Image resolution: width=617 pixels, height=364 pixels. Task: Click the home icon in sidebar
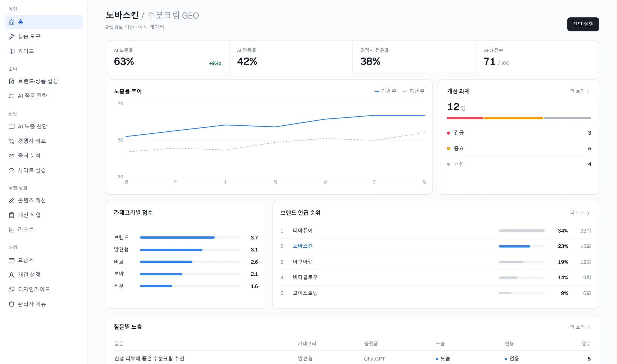click(12, 22)
